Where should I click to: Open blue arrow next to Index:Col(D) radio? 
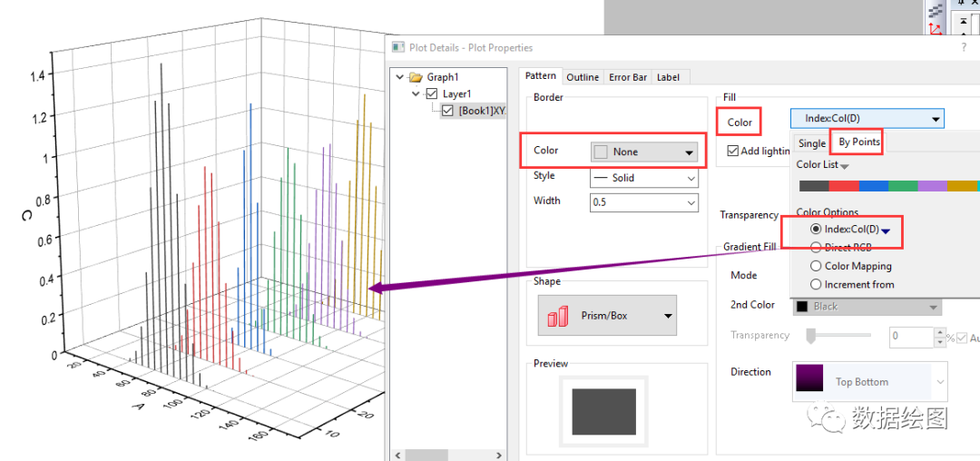coord(886,231)
